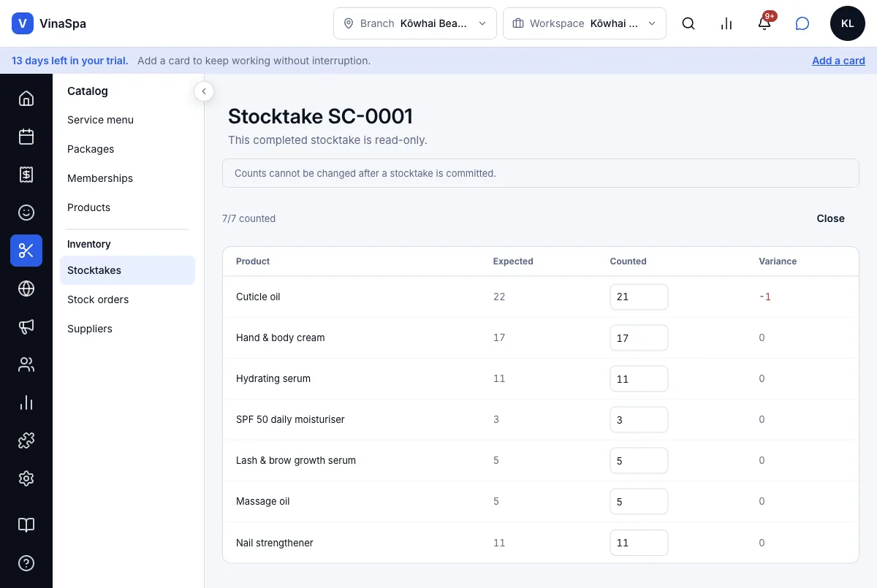The image size is (877, 588).
Task: Click the Nail strengthener counted field
Action: click(639, 542)
